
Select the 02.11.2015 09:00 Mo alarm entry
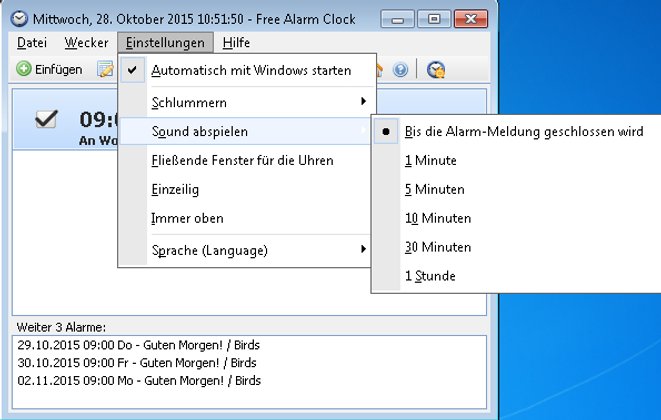click(139, 380)
